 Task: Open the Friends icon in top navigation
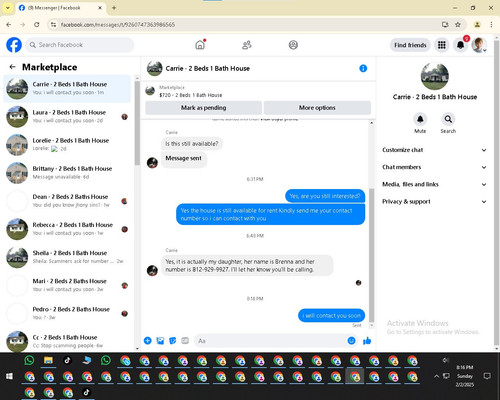coord(247,45)
